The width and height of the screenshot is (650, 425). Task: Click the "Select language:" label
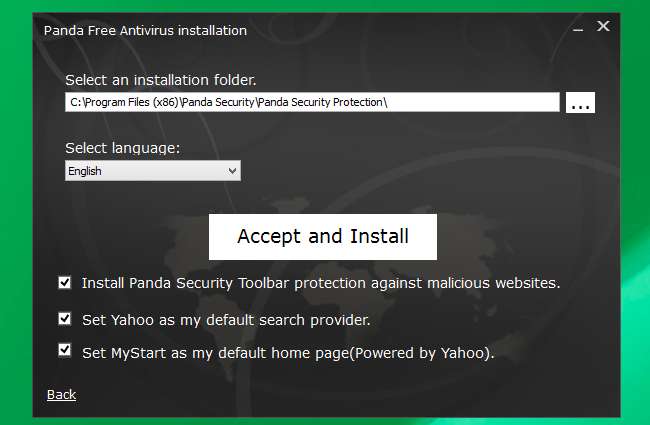[123, 148]
